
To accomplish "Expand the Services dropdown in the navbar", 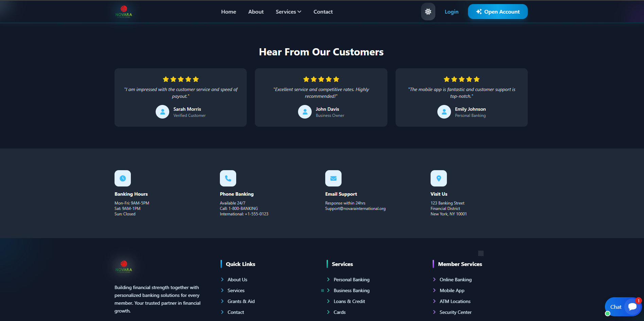I will point(288,12).
